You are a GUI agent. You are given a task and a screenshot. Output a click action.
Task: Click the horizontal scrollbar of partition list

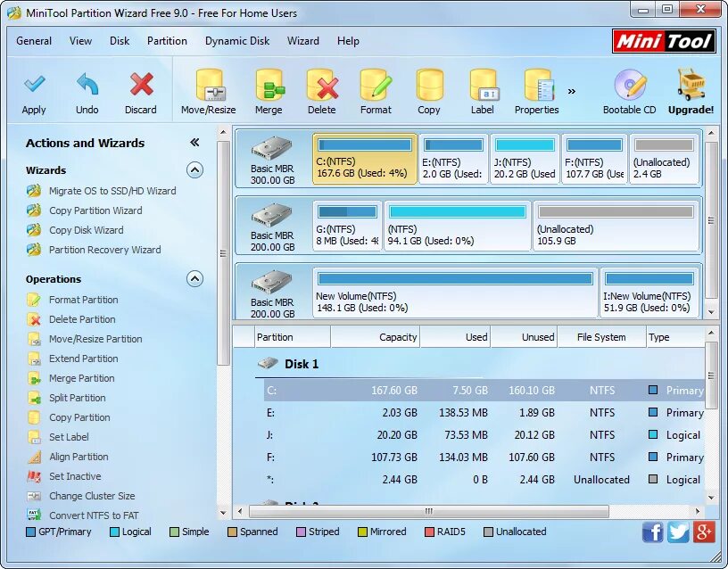coord(429,511)
